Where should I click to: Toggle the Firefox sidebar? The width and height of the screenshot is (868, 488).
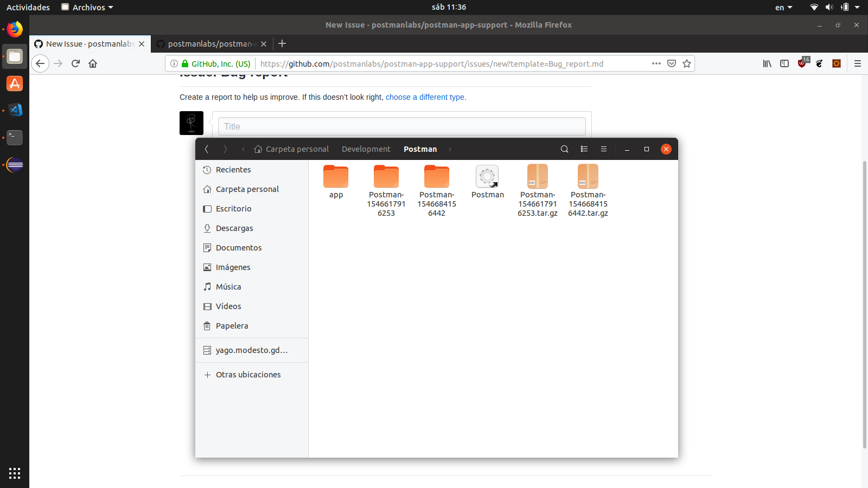click(x=784, y=63)
